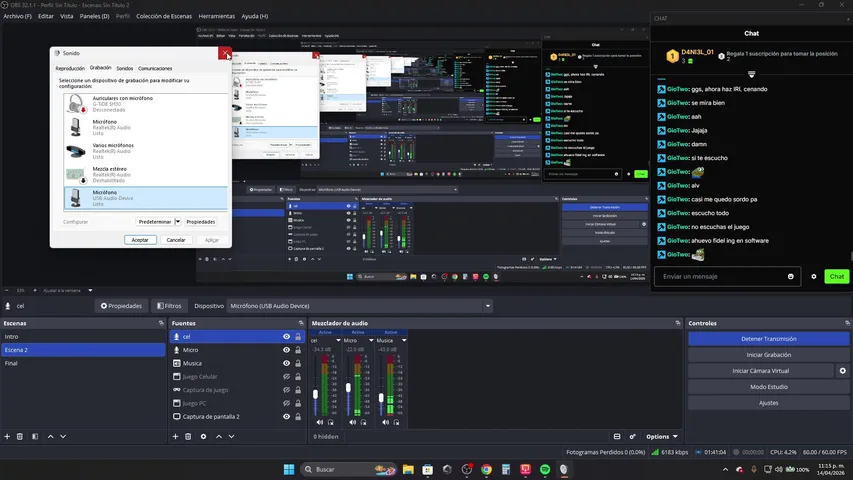Hide the Micro source with its eye icon
This screenshot has width=853, height=480.
click(286, 350)
